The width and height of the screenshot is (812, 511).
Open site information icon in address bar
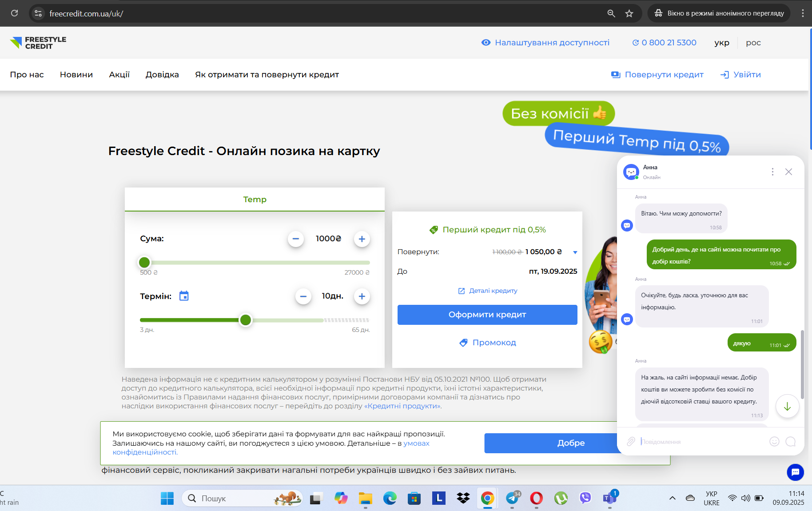38,13
